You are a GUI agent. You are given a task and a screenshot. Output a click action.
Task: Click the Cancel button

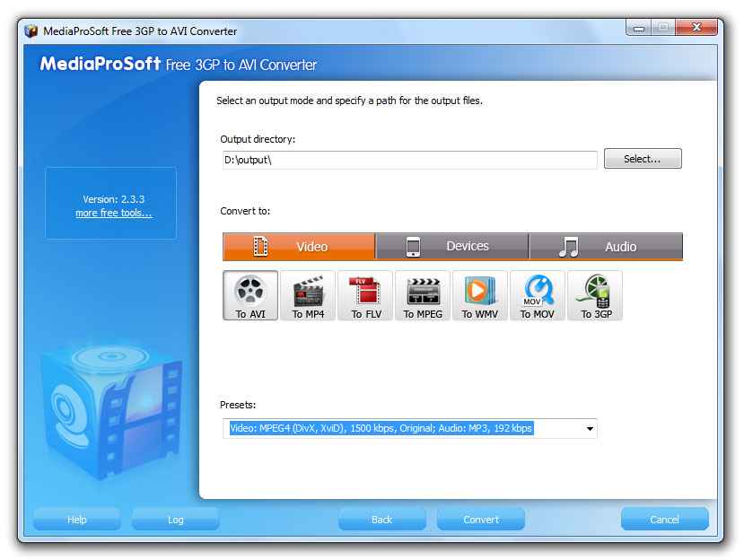click(665, 520)
